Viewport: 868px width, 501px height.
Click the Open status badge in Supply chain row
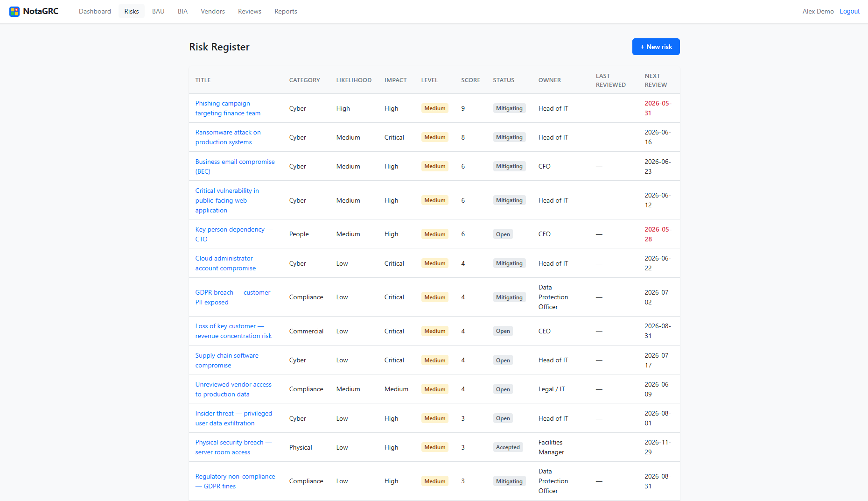point(503,360)
